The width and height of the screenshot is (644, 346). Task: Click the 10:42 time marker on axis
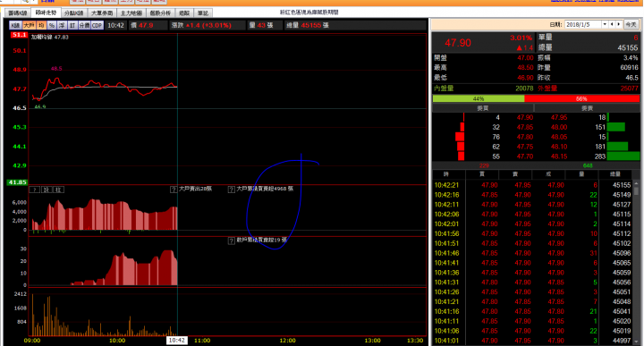(x=176, y=341)
